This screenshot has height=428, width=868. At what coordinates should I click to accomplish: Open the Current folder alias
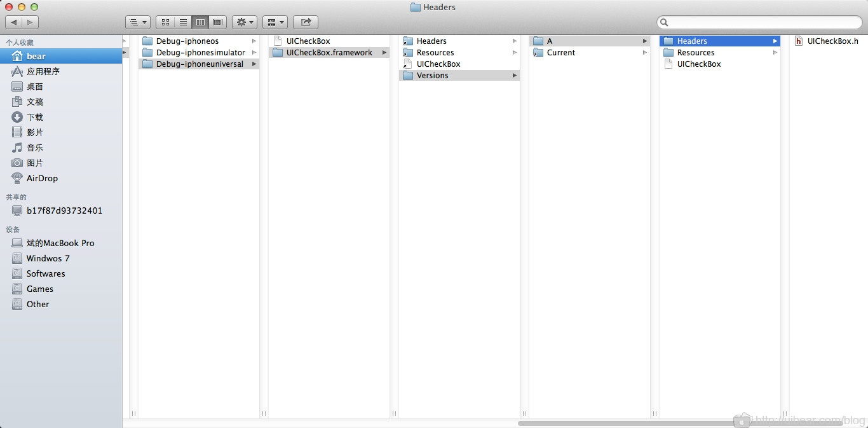click(x=560, y=52)
